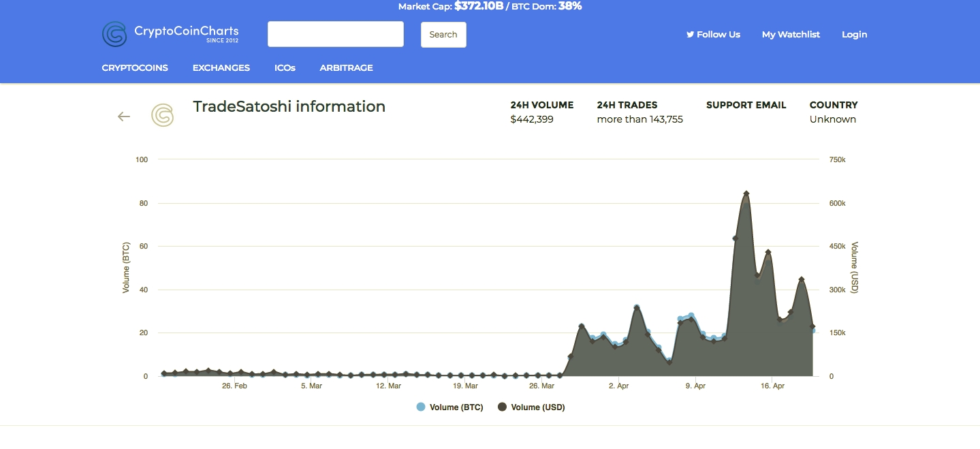Click the 24H VOLUME value $442,399
This screenshot has width=980, height=449.
pos(532,119)
